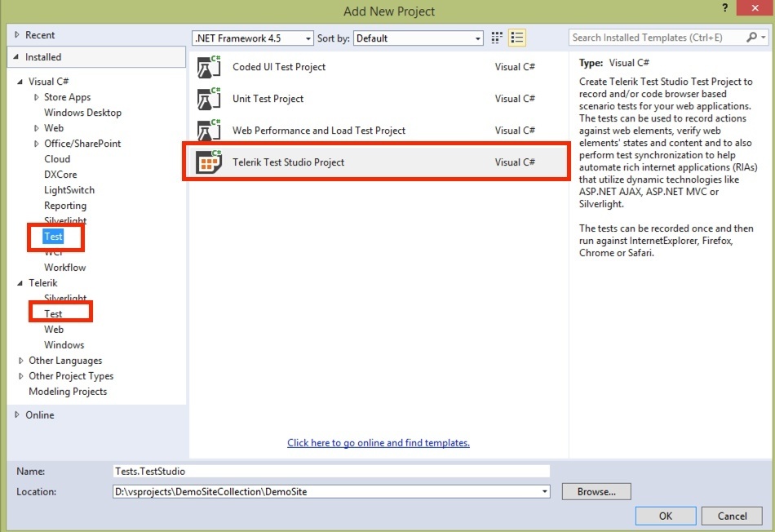Expand the Online section
The height and width of the screenshot is (532, 775).
coord(17,415)
